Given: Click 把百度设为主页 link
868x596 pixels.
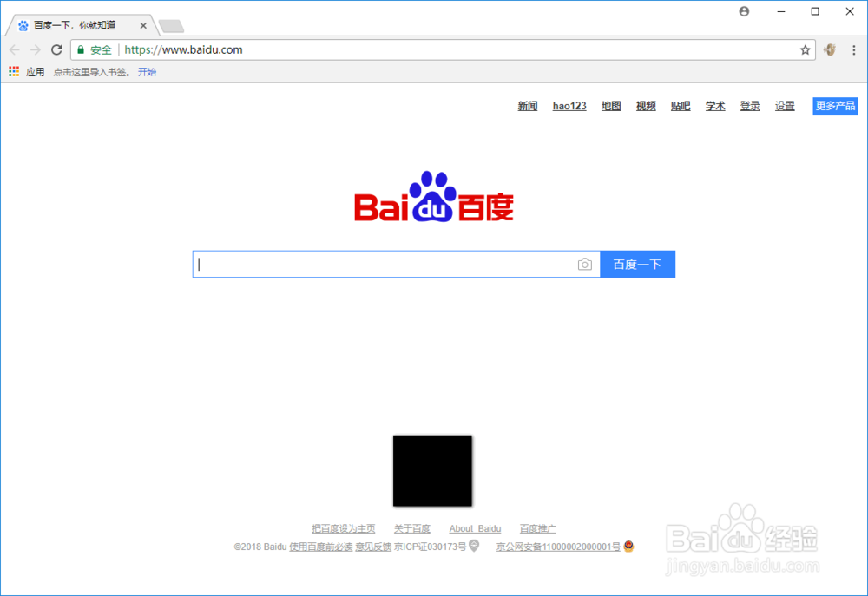Looking at the screenshot, I should (x=343, y=528).
